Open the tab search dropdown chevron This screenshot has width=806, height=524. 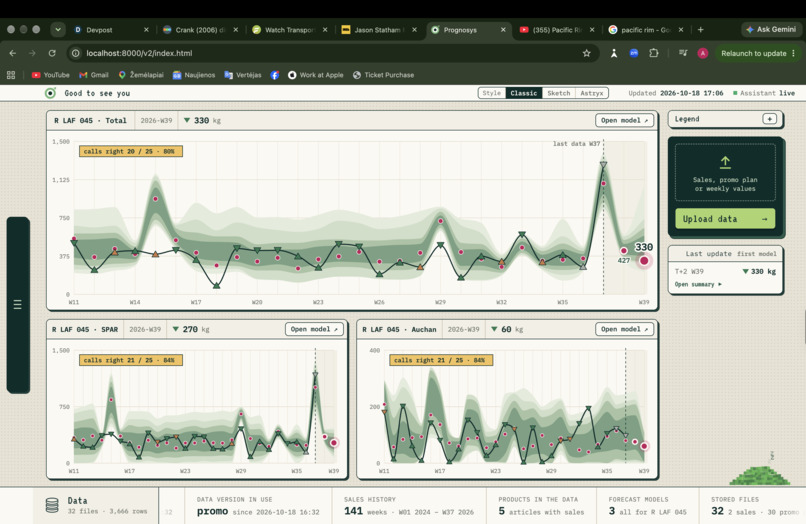pos(58,30)
